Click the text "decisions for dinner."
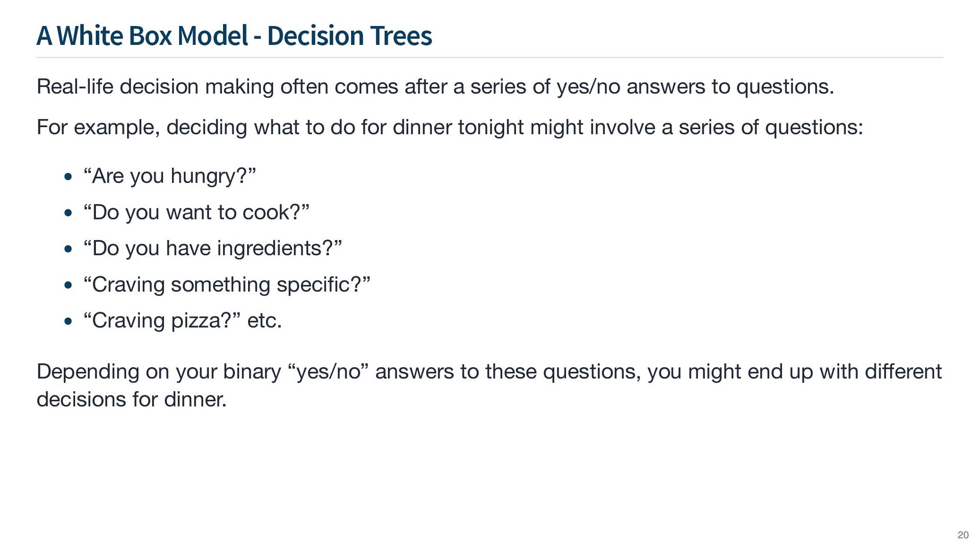This screenshot has width=980, height=551. [132, 399]
